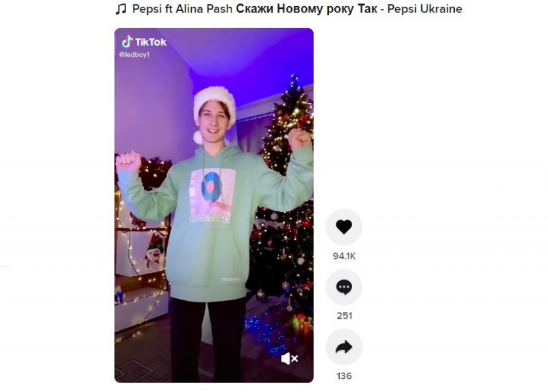Click the 251 comments count
Screen dimensions: 548x392
pyautogui.click(x=344, y=316)
